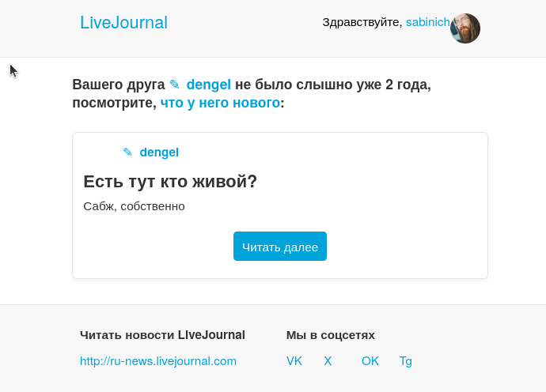Click the 'Мы в соцсетях' heading
This screenshot has height=392, width=546.
tap(331, 335)
